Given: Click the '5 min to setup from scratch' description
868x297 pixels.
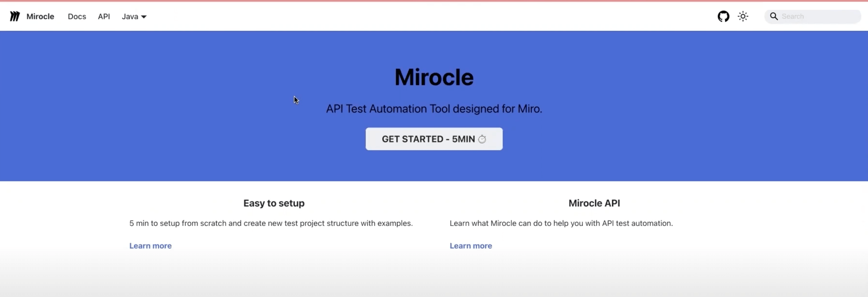Looking at the screenshot, I should [271, 223].
